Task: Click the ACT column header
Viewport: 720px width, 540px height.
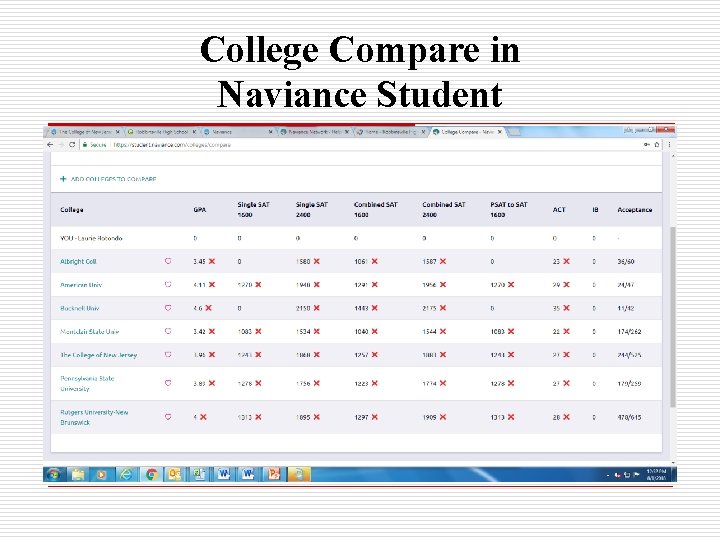Action: click(x=559, y=209)
